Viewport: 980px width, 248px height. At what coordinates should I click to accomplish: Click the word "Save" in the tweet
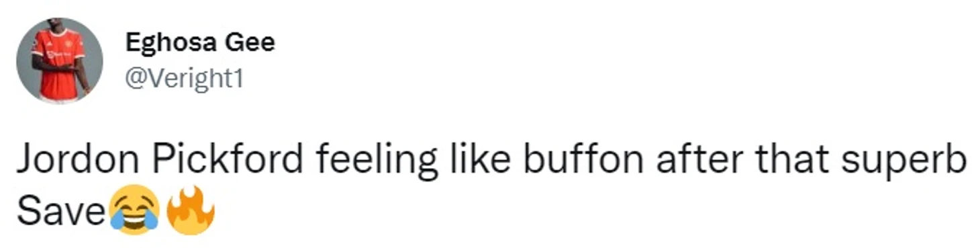coord(61,212)
